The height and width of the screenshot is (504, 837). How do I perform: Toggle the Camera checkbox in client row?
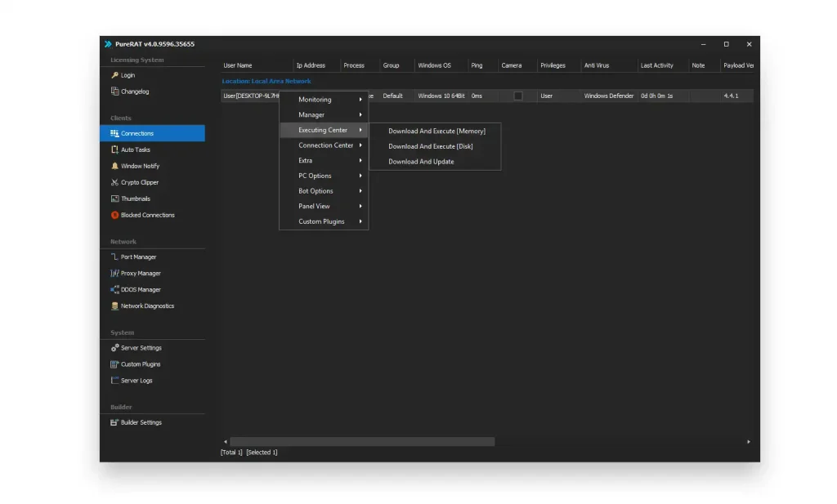click(x=517, y=96)
